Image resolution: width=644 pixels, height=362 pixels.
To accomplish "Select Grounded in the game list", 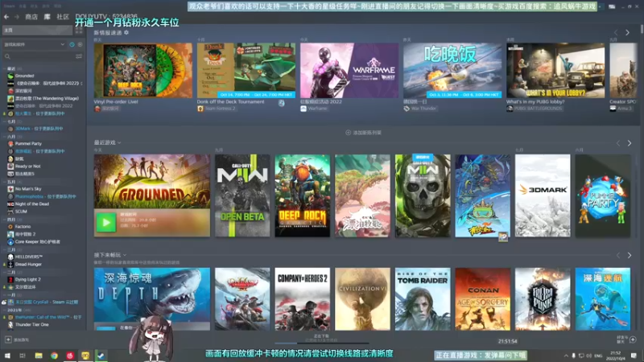I will (25, 76).
